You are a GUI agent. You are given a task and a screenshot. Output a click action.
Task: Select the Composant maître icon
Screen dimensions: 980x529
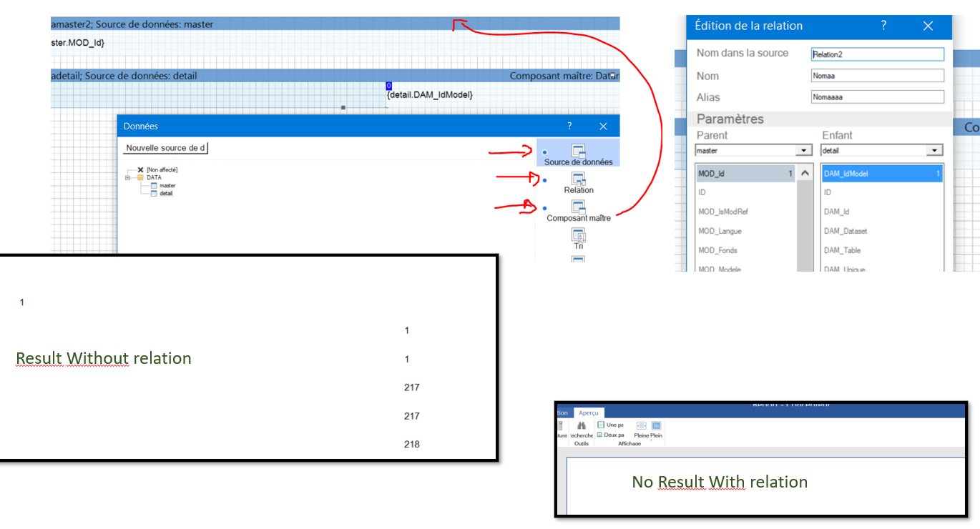tap(578, 207)
